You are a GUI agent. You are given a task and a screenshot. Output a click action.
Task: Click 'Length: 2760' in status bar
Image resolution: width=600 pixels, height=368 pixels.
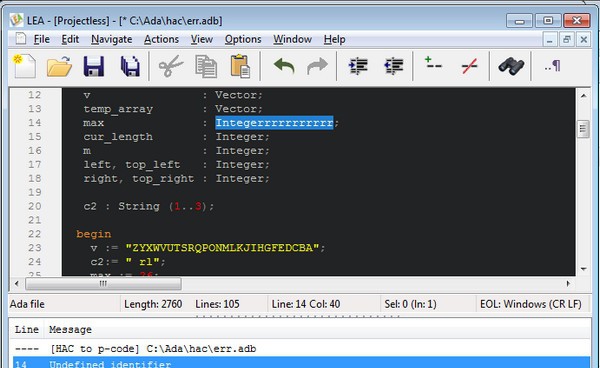tap(153, 304)
